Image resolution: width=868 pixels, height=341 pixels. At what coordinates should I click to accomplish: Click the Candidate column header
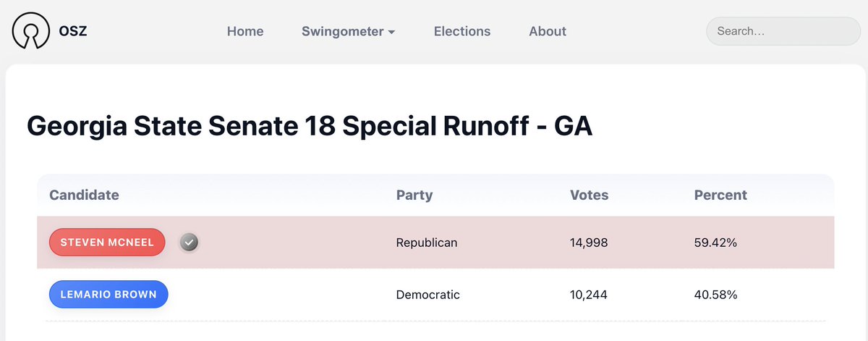pyautogui.click(x=84, y=195)
